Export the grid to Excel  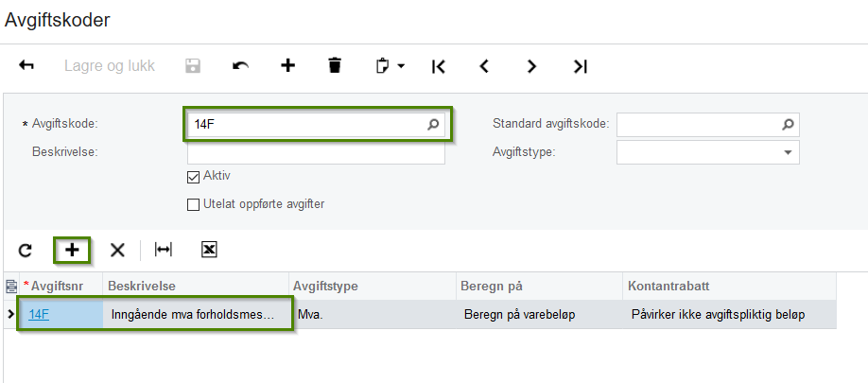coord(210,250)
